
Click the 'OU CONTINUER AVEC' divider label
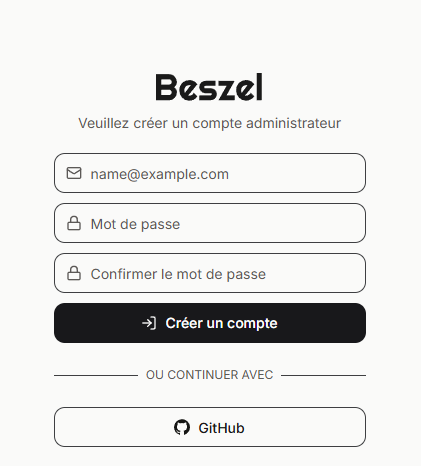coord(210,375)
